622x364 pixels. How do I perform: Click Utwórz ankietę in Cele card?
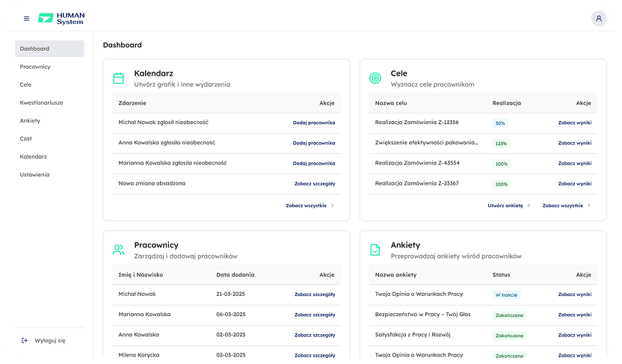[505, 206]
